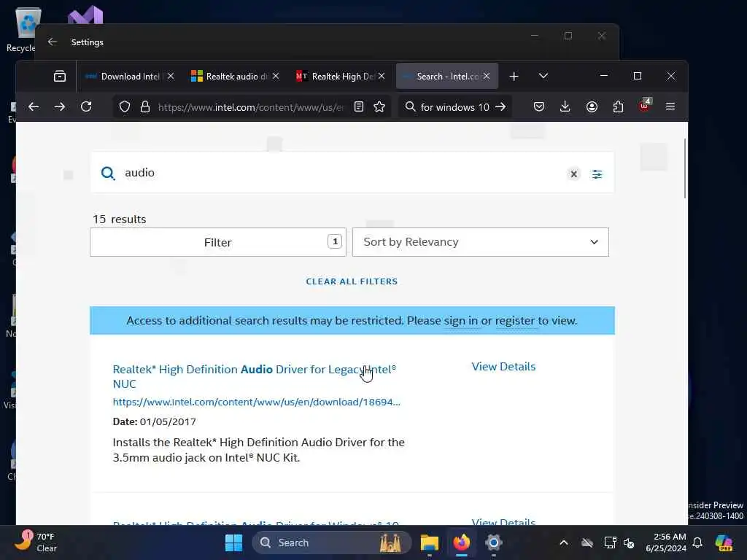Show hidden system tray icons
This screenshot has width=747, height=560.
click(x=564, y=542)
